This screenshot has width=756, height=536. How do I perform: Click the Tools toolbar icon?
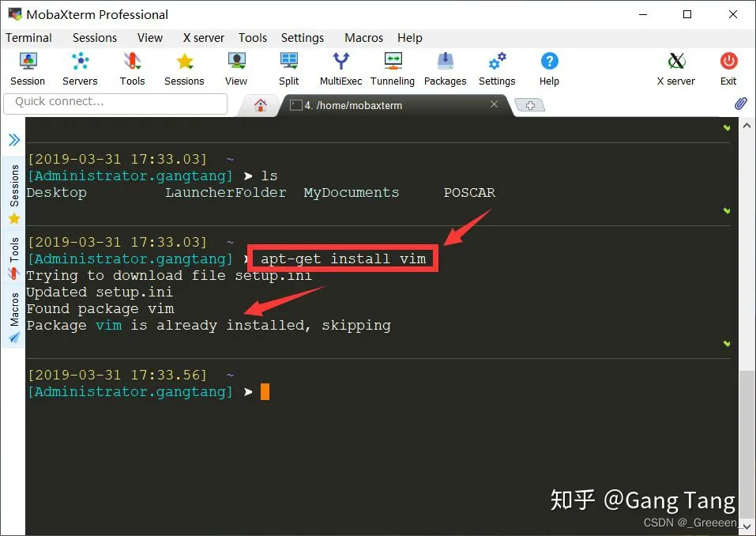[x=132, y=69]
